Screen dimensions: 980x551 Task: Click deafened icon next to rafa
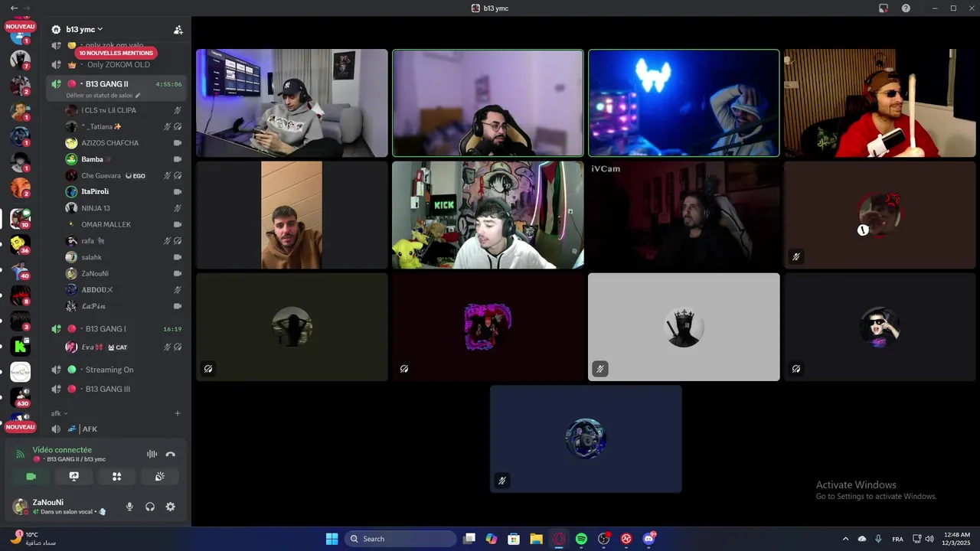pyautogui.click(x=178, y=241)
